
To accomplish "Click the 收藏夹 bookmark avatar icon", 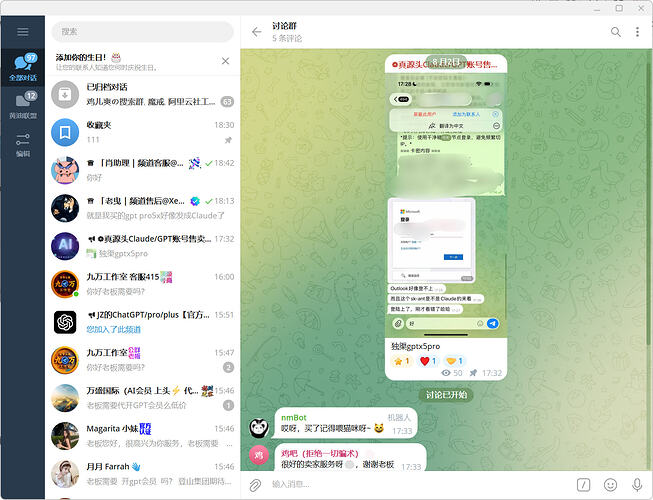I will point(65,132).
